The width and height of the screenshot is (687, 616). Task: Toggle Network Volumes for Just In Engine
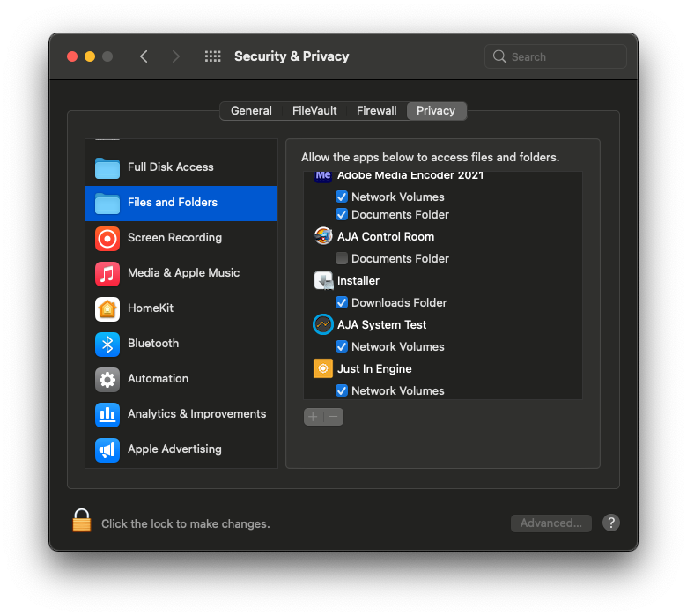click(342, 390)
